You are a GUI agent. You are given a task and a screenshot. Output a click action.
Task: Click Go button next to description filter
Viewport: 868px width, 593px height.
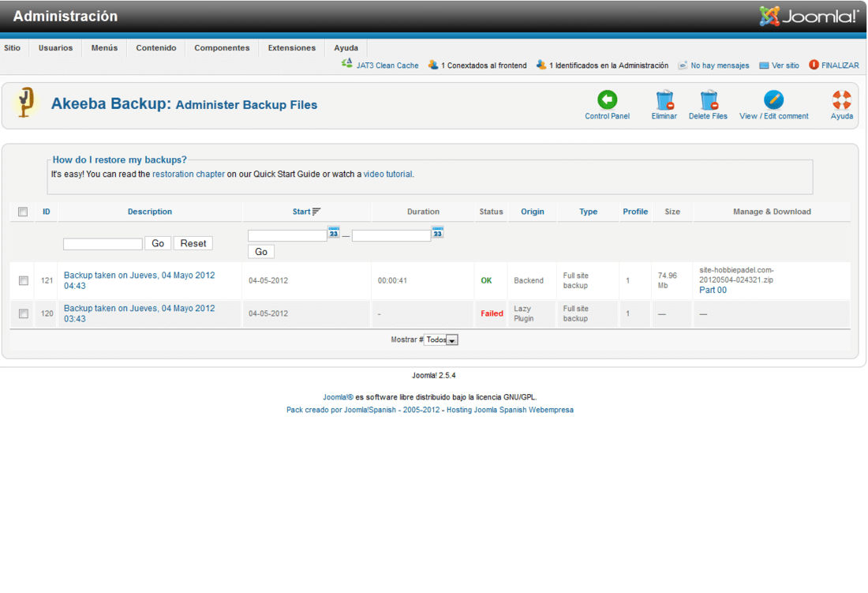pos(158,244)
